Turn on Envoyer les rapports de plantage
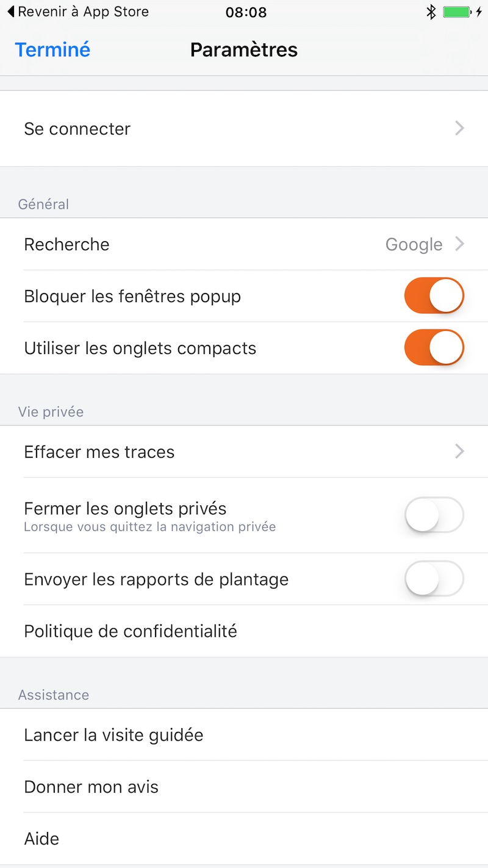Image resolution: width=488 pixels, height=868 pixels. pyautogui.click(x=434, y=579)
